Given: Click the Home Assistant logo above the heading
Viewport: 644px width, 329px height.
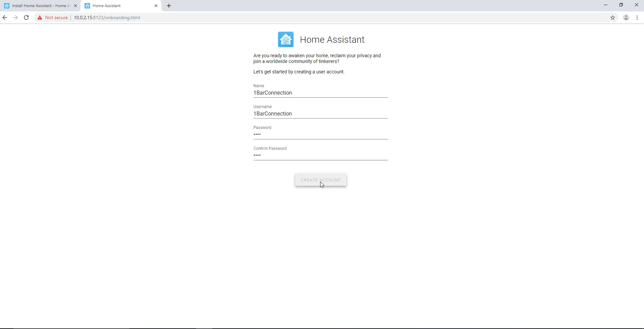Looking at the screenshot, I should pos(286,39).
